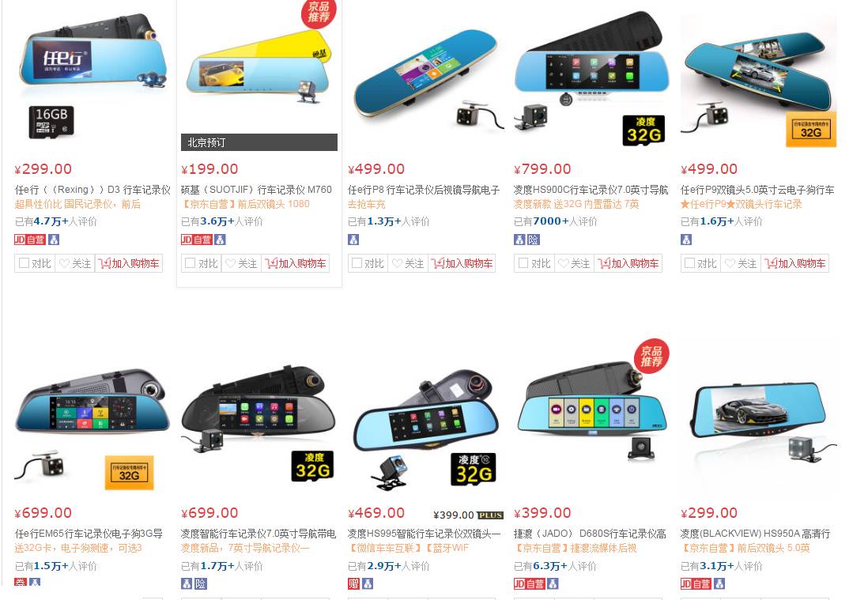Viewport: 868px width, 600px height.
Task: Open the 任e行P8 product title link
Action: coord(424,190)
